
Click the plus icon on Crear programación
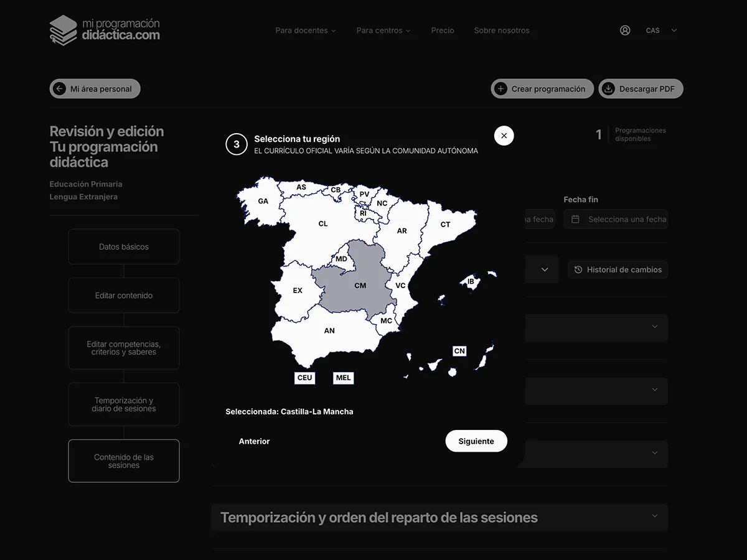click(500, 89)
